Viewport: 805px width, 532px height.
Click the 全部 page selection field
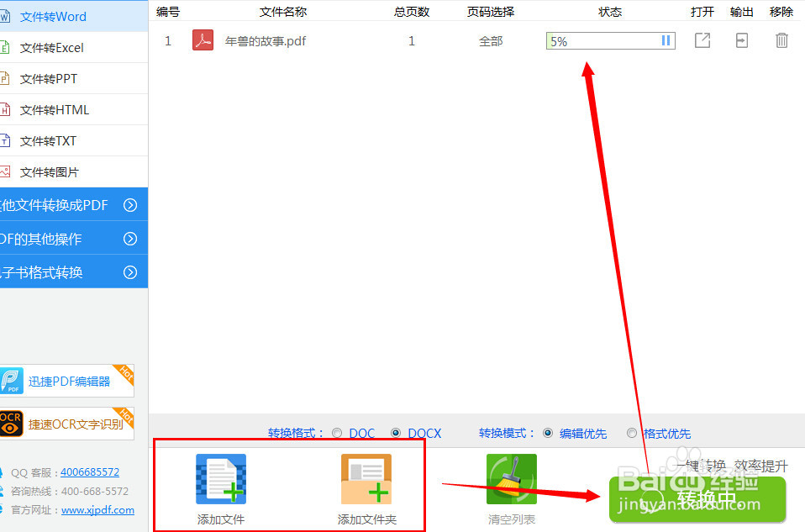491,40
